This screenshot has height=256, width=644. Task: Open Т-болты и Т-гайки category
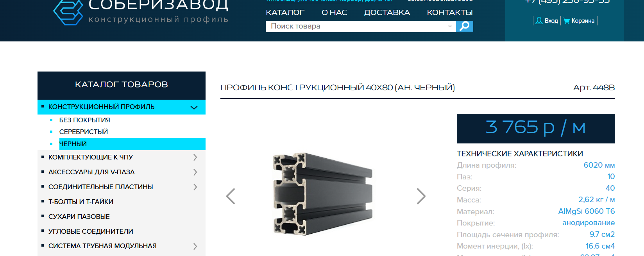81,202
